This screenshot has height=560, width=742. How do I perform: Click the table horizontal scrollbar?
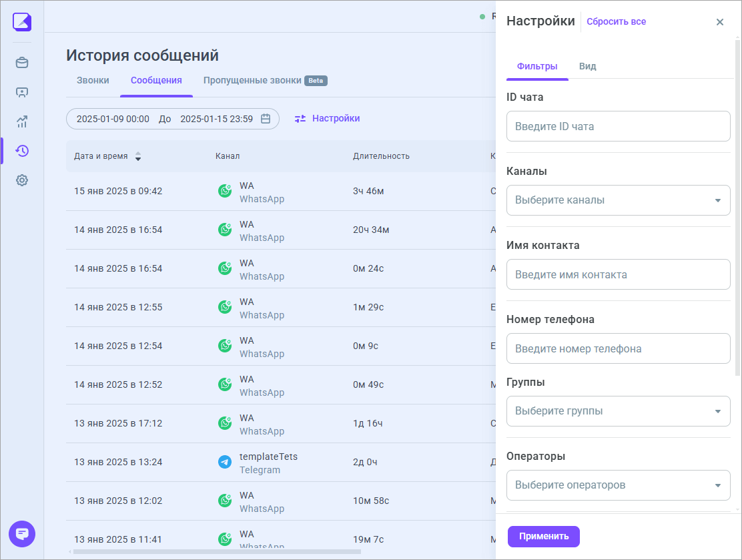point(217,551)
